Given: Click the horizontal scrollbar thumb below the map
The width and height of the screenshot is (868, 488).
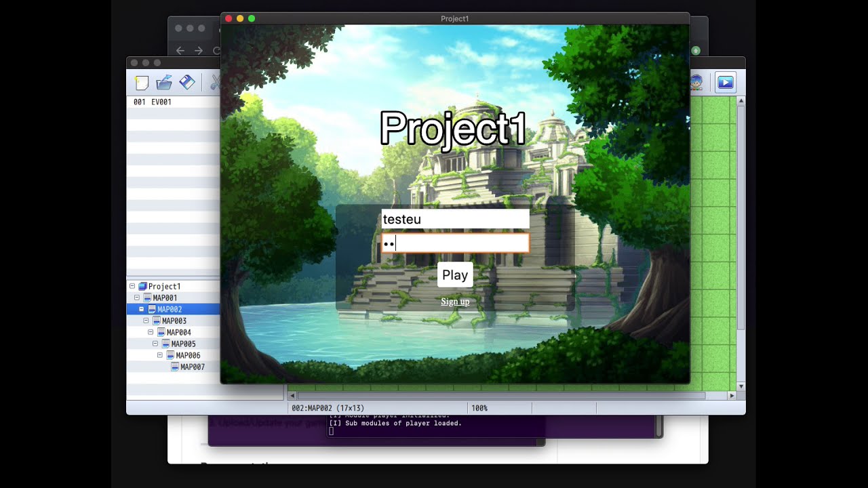Looking at the screenshot, I should (501, 395).
